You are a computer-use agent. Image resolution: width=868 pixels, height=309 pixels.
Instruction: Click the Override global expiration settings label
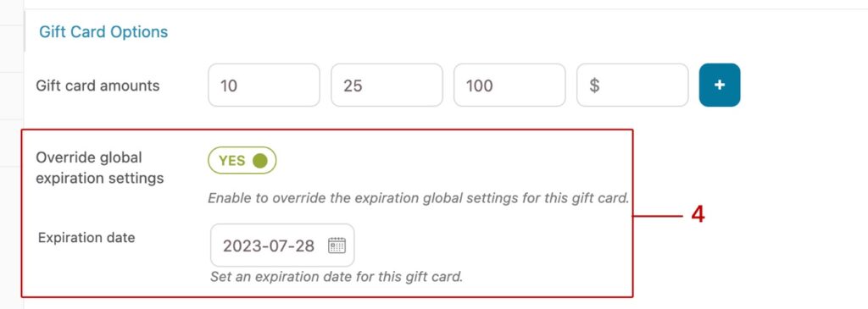100,168
